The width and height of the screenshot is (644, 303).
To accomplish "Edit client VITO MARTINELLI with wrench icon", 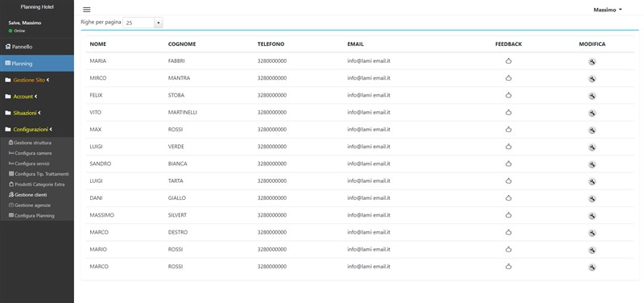I will click(592, 113).
